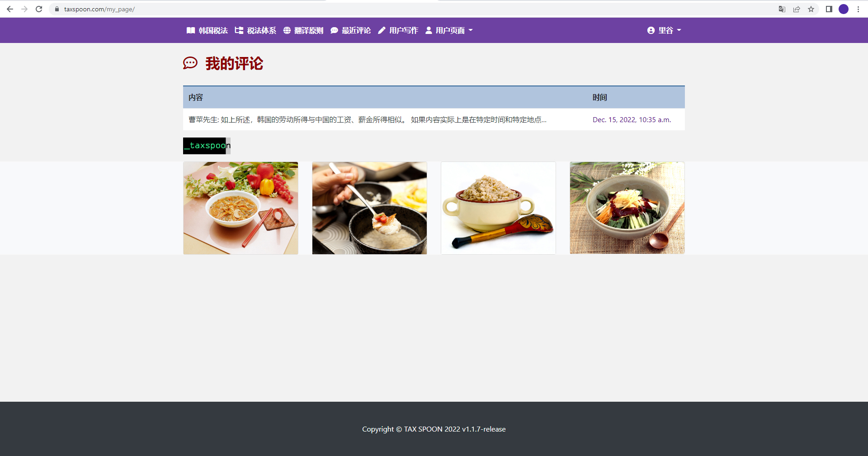Screen dimensions: 868x456
Task: Bookmark this page with star icon
Action: tap(811, 9)
